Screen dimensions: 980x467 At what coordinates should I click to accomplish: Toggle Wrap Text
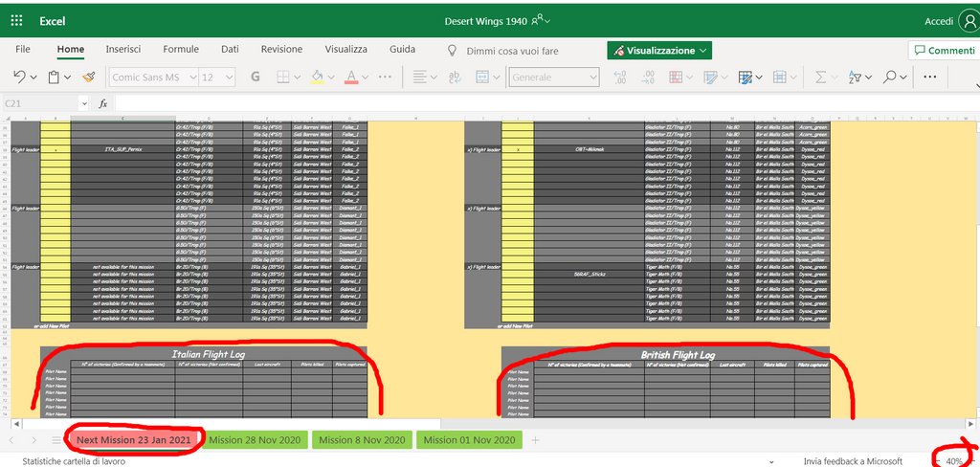455,77
